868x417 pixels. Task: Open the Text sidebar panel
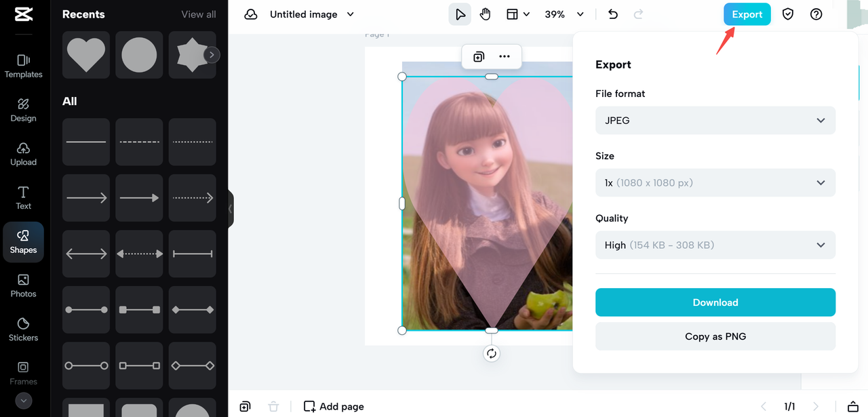[23, 198]
